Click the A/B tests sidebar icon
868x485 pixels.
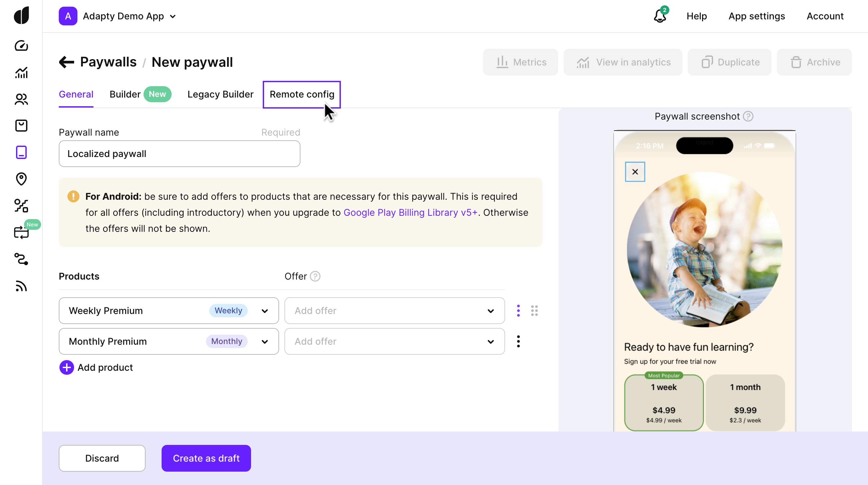21,206
